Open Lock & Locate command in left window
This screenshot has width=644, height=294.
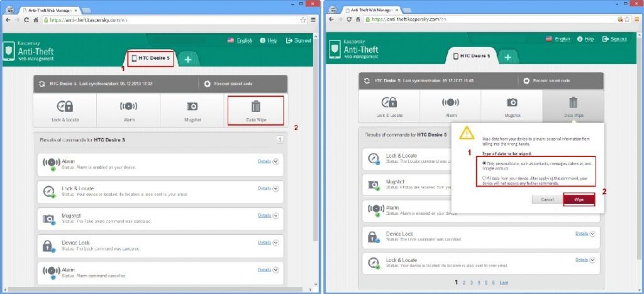tap(65, 110)
